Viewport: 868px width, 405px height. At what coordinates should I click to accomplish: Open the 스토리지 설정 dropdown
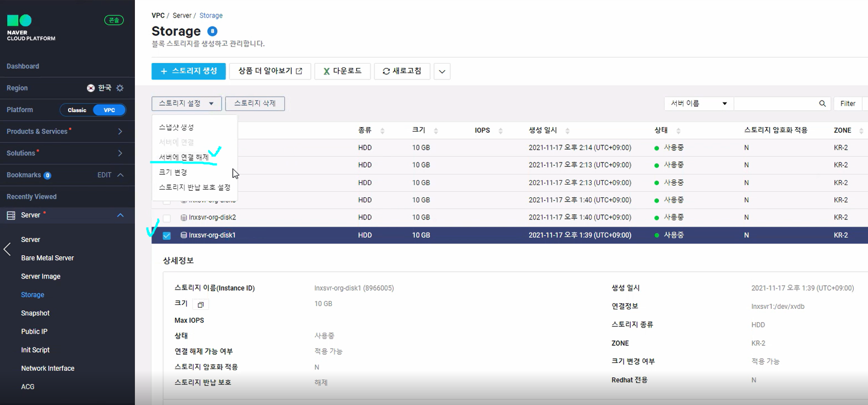tap(186, 103)
